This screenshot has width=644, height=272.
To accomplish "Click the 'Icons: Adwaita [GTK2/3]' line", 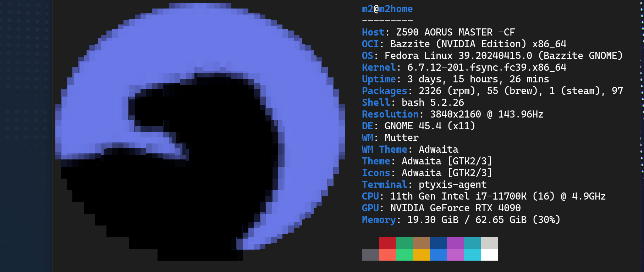I will 427,173.
